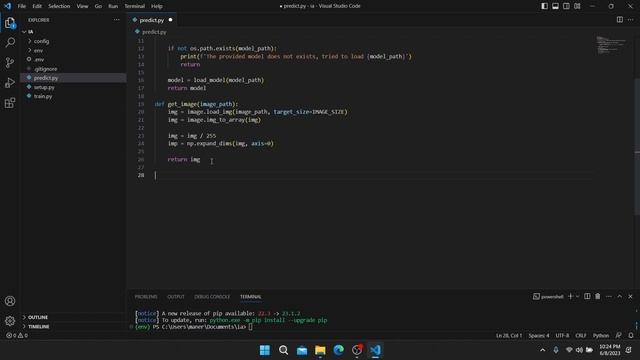Viewport: 640px width, 360px height.
Task: Open the Source Control view
Action: coord(10,62)
